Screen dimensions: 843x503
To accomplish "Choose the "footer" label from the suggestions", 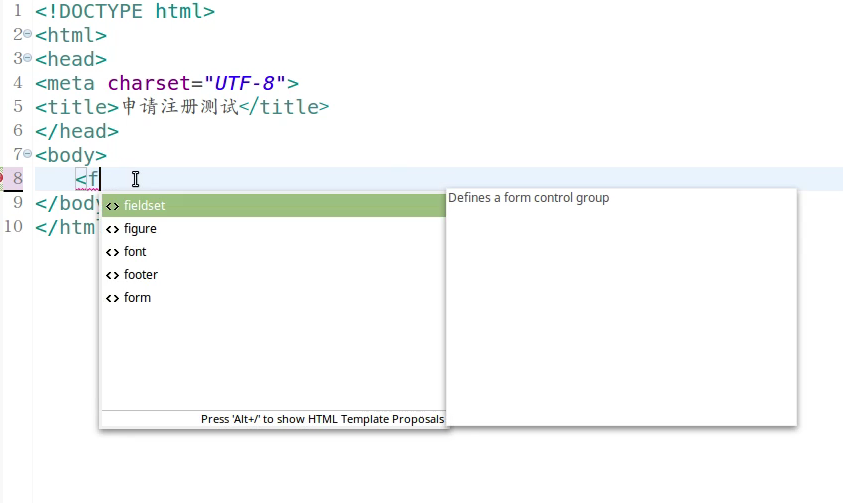I will point(141,275).
